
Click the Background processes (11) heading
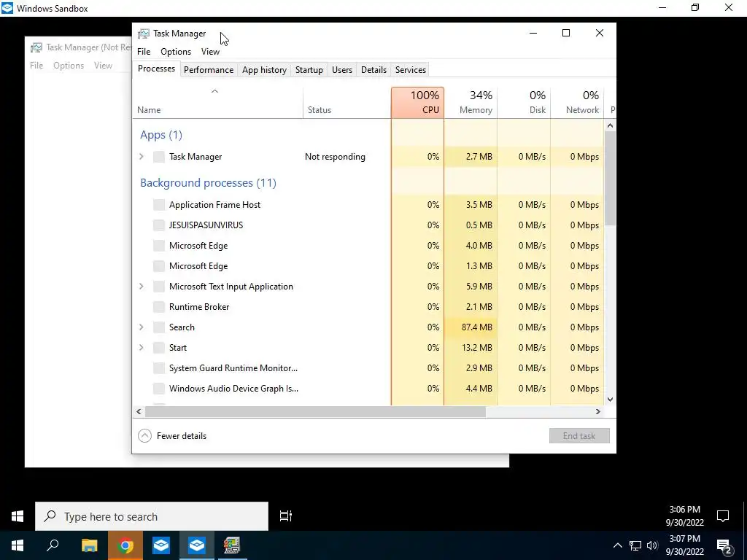208,183
